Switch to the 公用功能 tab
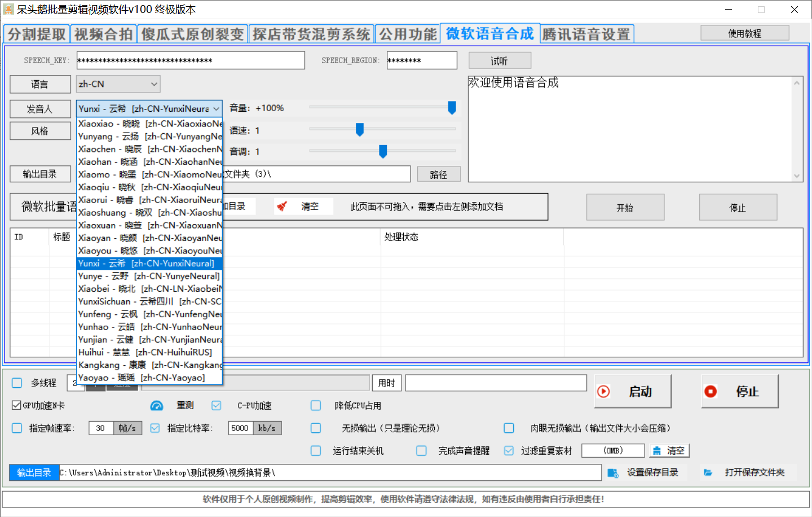Viewport: 812px width, 517px height. pyautogui.click(x=408, y=34)
